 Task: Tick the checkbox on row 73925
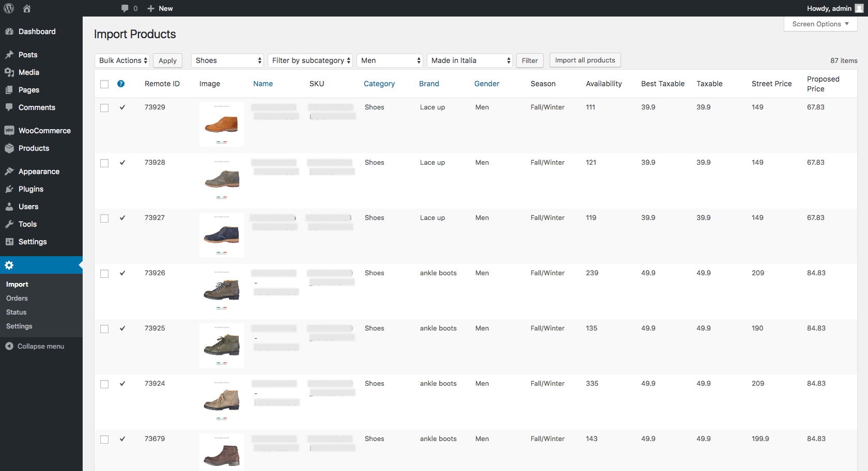104,329
